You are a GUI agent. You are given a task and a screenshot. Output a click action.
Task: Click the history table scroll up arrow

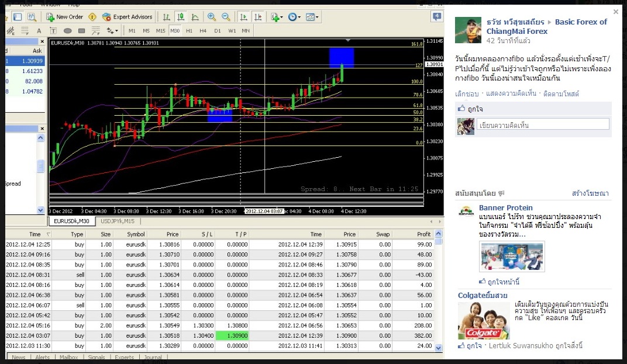tap(438, 233)
